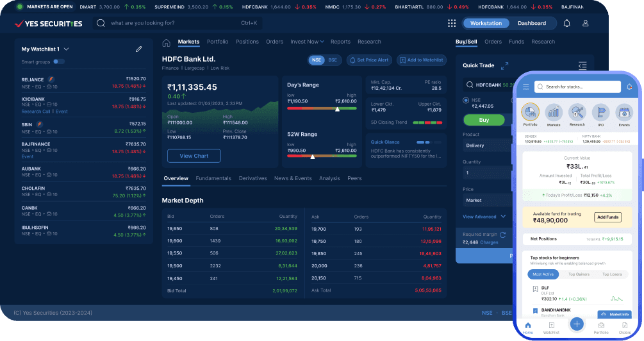
Task: Expand Quick Trade panel with arrows icon
Action: 504,66
